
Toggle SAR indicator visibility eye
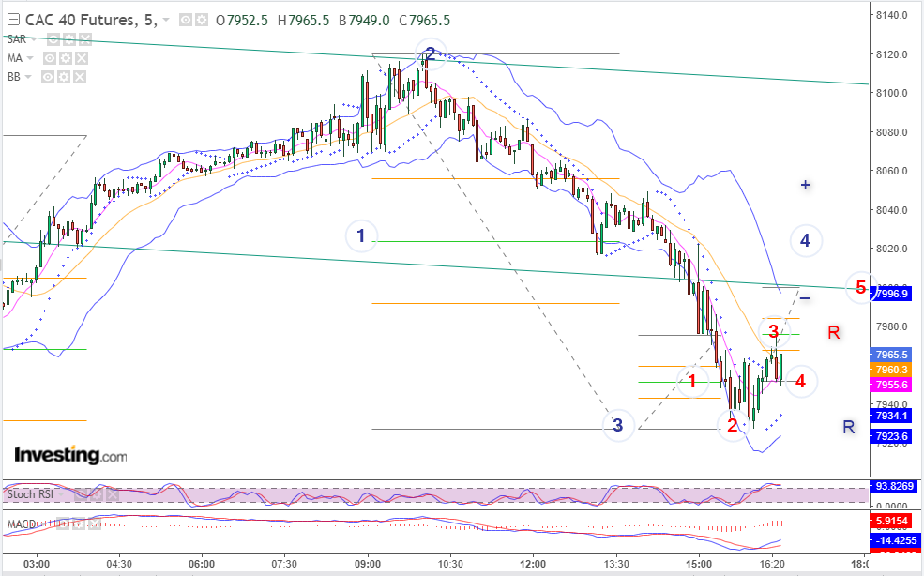click(53, 39)
